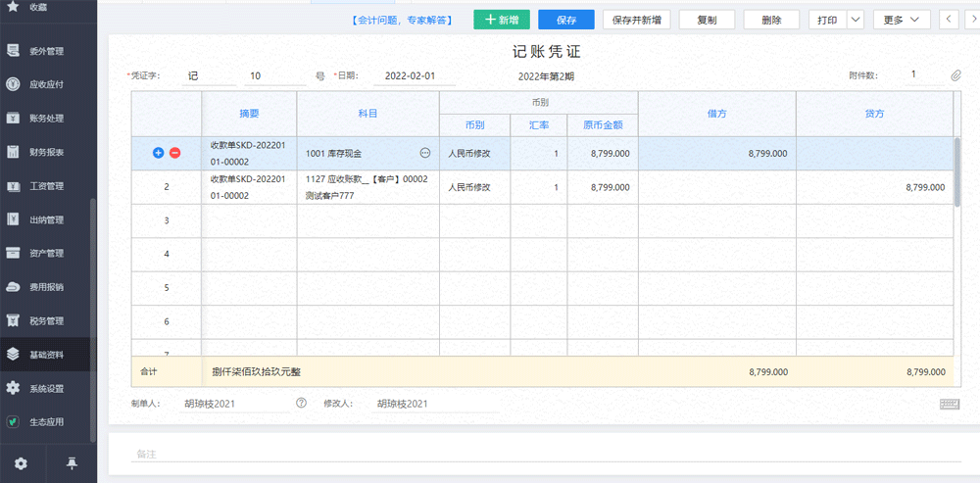Remove row with red minus icon
980x483 pixels.
click(175, 153)
